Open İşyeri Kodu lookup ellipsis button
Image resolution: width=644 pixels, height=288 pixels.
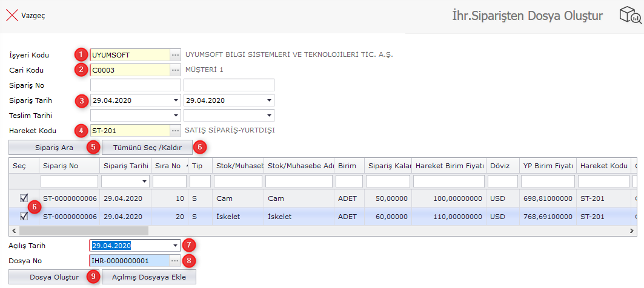(x=175, y=55)
